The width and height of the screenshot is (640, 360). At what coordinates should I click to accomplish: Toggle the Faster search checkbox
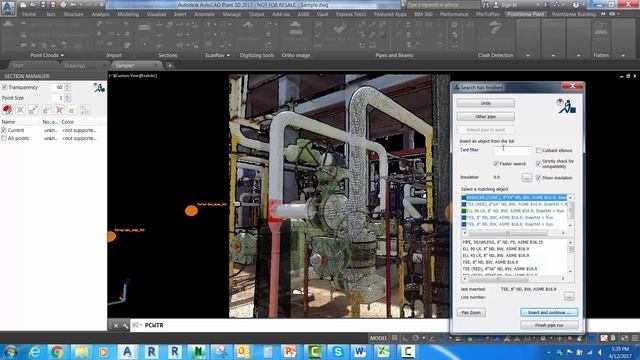pos(496,164)
